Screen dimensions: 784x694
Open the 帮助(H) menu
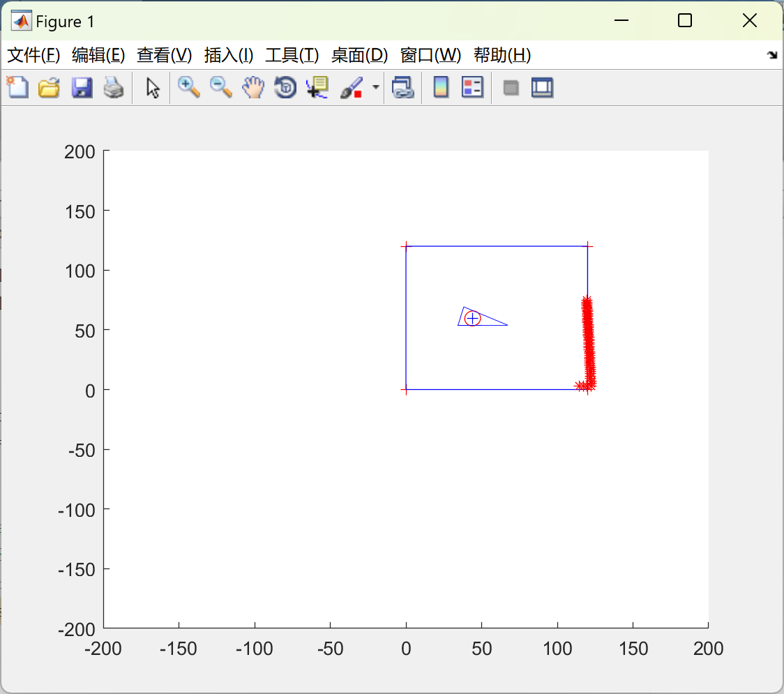point(502,55)
